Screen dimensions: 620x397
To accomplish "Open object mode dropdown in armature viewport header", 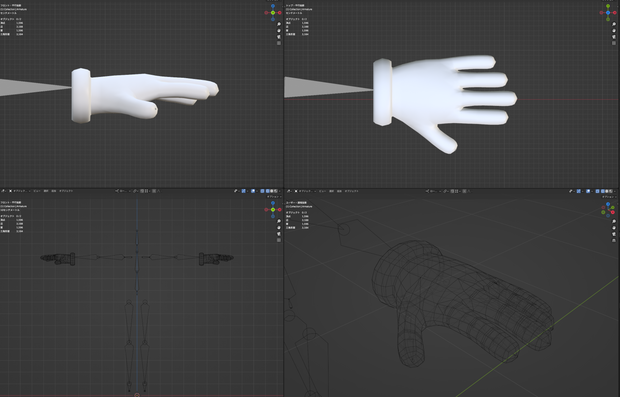I will click(x=19, y=191).
